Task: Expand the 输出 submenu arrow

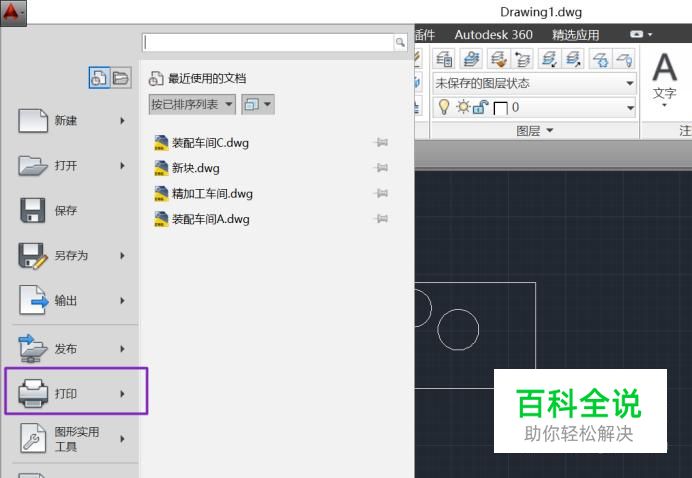Action: [x=123, y=301]
